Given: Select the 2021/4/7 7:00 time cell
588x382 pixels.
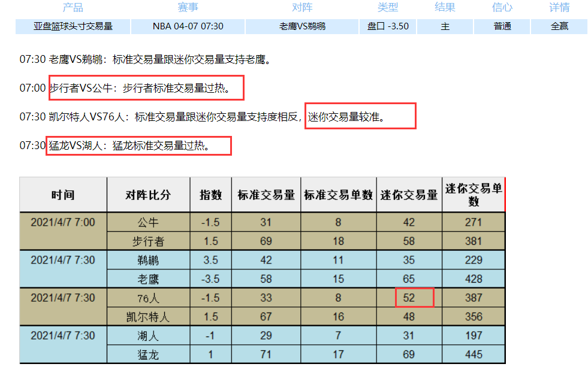Looking at the screenshot, I should point(63,232).
